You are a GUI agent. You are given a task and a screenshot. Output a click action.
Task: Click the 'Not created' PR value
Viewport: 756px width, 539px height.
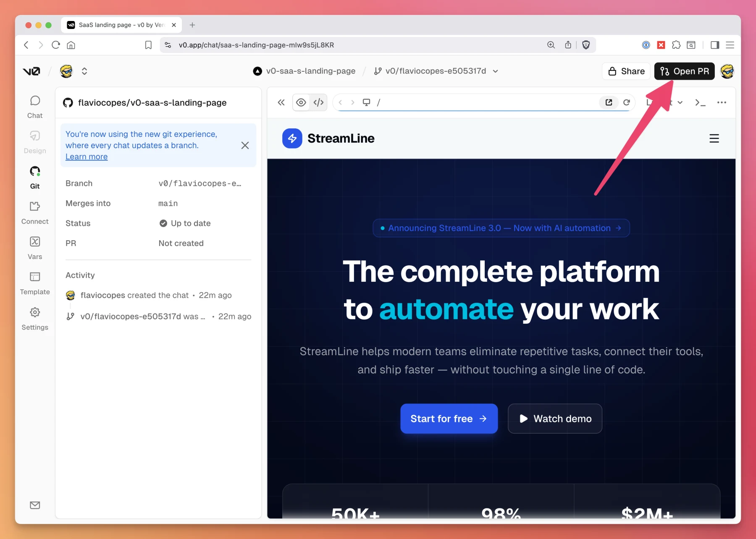(x=181, y=243)
